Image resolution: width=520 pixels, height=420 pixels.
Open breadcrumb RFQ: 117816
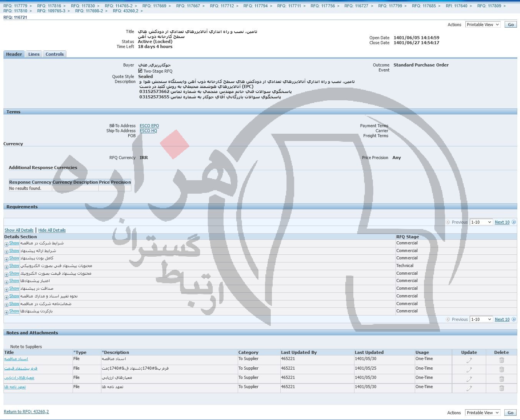pyautogui.click(x=49, y=6)
